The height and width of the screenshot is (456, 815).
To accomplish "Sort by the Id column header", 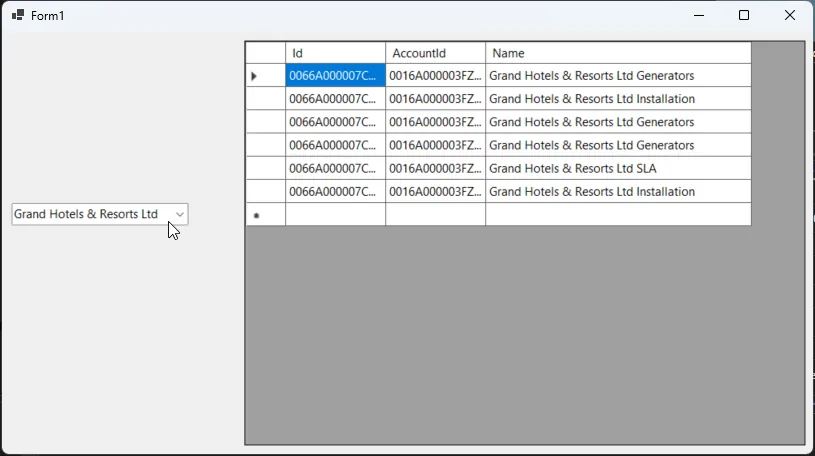I will point(335,53).
